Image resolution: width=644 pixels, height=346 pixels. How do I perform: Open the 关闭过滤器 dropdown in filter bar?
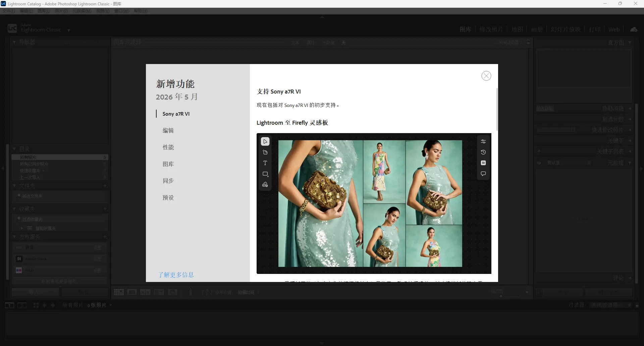pos(510,42)
